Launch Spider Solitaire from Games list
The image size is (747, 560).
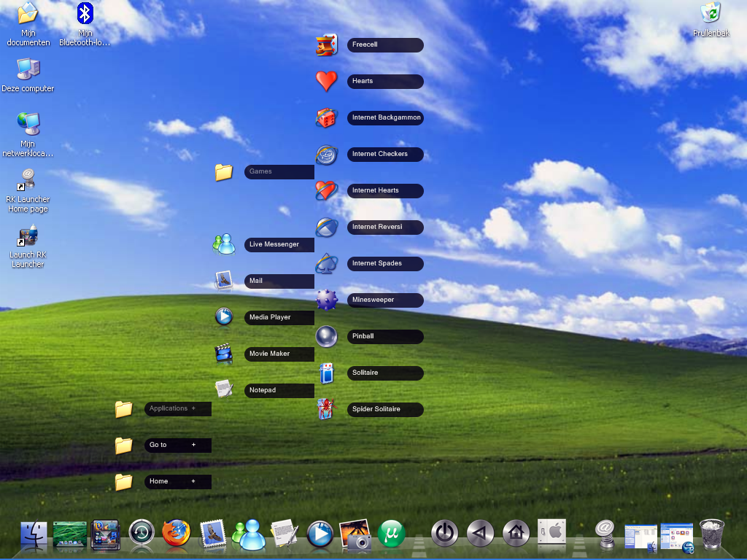pos(384,410)
